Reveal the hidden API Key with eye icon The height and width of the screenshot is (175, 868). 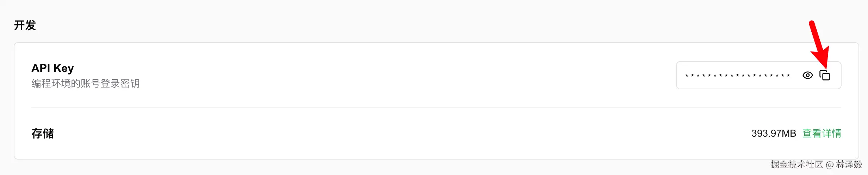(x=807, y=75)
